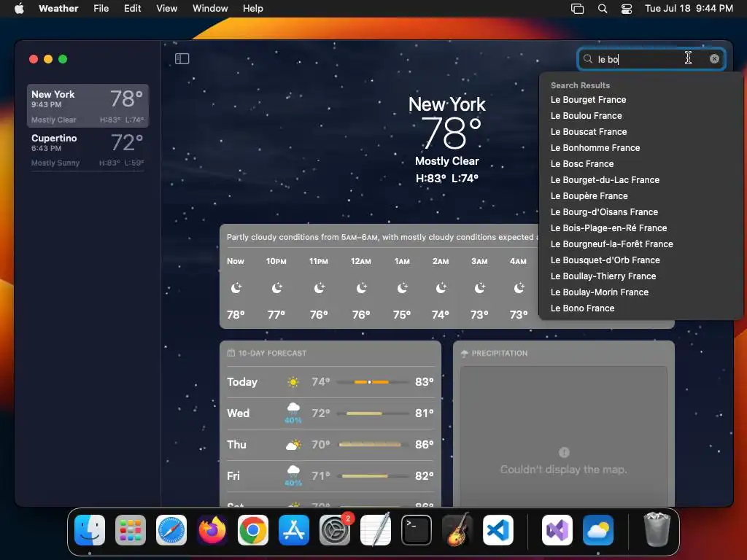The image size is (747, 560).
Task: Open Control Center in menu bar
Action: pyautogui.click(x=627, y=9)
